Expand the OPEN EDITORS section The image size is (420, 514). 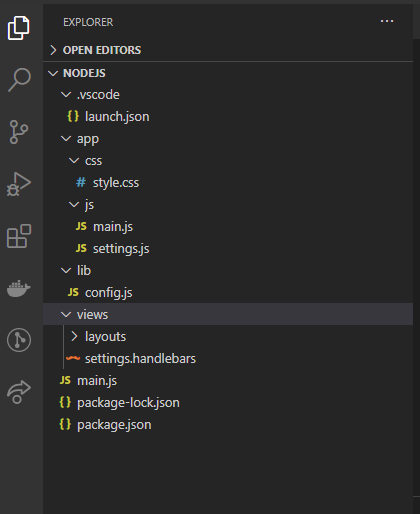pos(228,50)
